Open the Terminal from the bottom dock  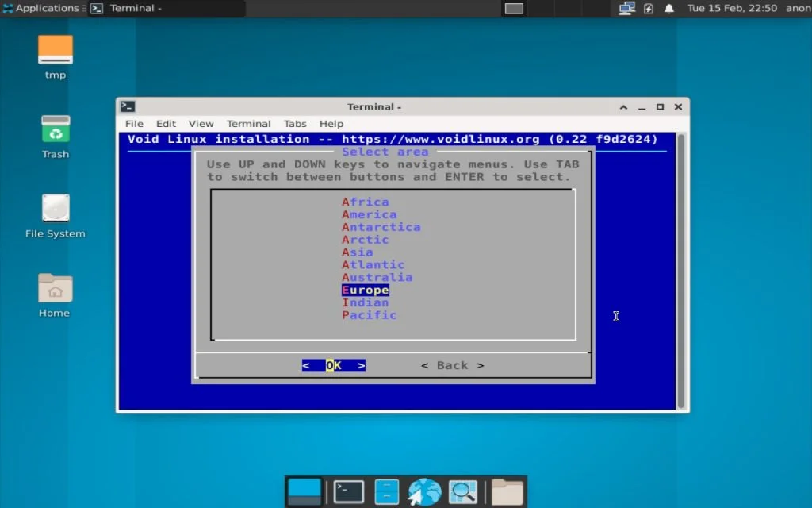coord(347,491)
